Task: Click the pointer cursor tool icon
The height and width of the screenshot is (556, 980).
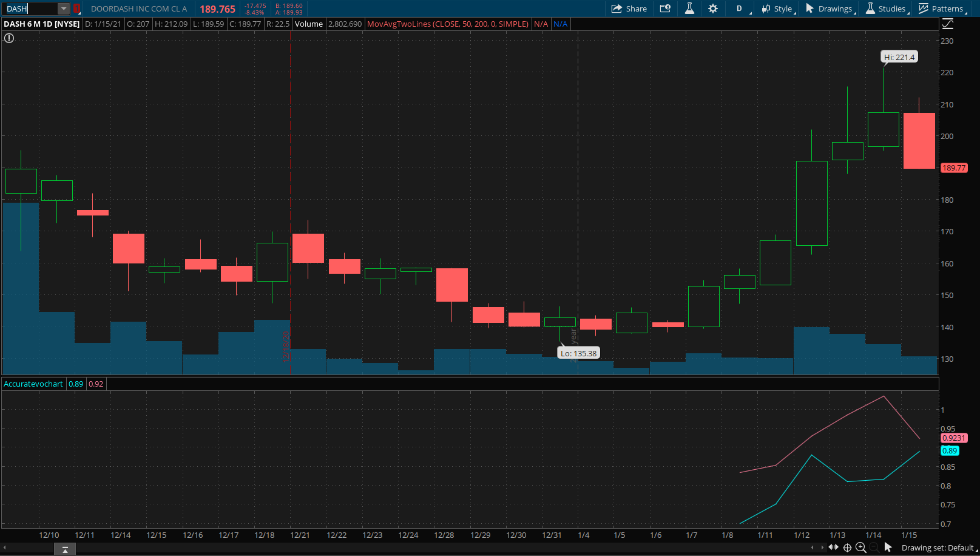Action: click(888, 548)
